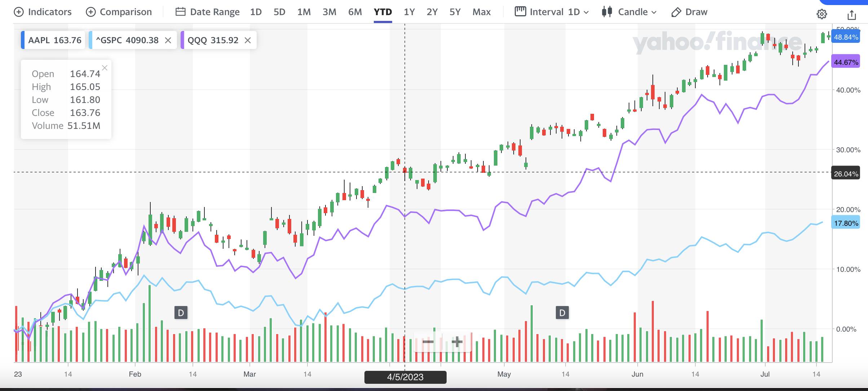Click the 40.00% axis label
The height and width of the screenshot is (391, 868).
848,90
